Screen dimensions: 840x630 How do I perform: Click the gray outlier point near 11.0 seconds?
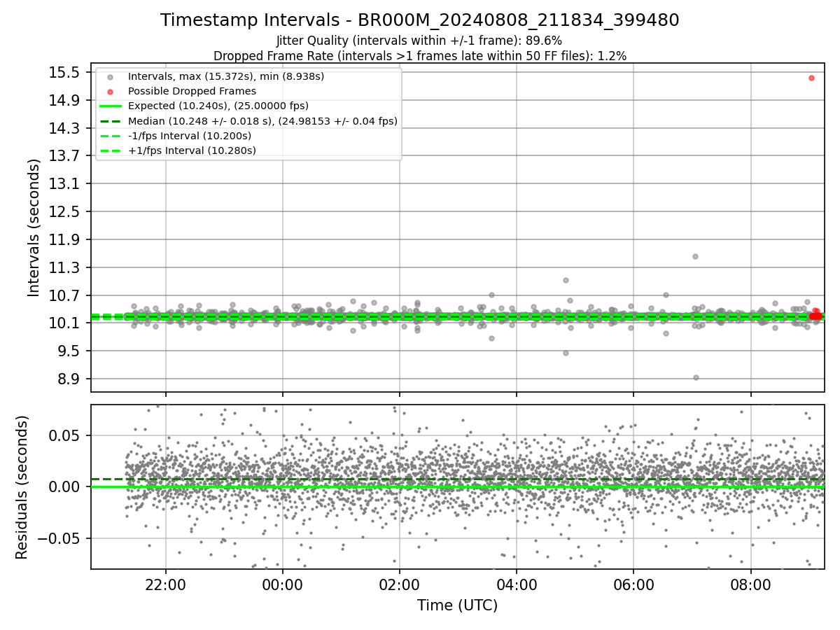click(x=566, y=280)
